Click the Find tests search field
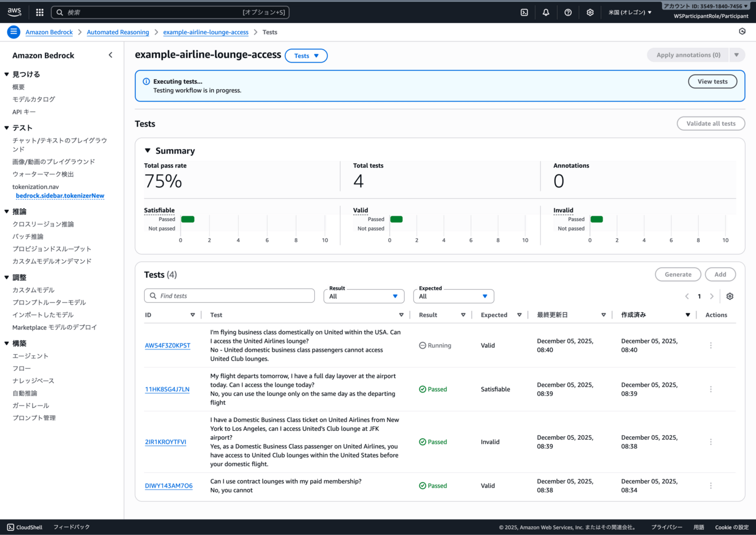 (x=229, y=296)
